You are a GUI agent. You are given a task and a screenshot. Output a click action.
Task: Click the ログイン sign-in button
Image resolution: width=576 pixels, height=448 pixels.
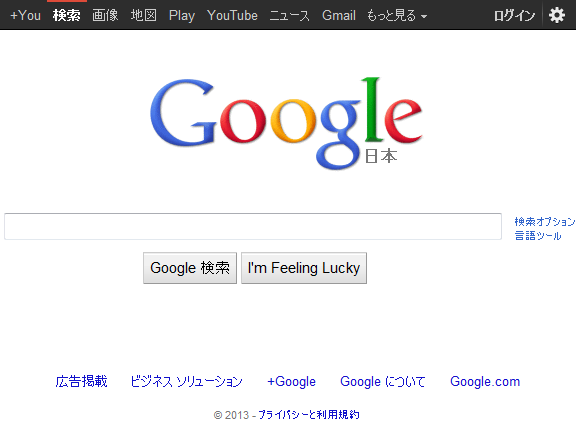(x=514, y=15)
